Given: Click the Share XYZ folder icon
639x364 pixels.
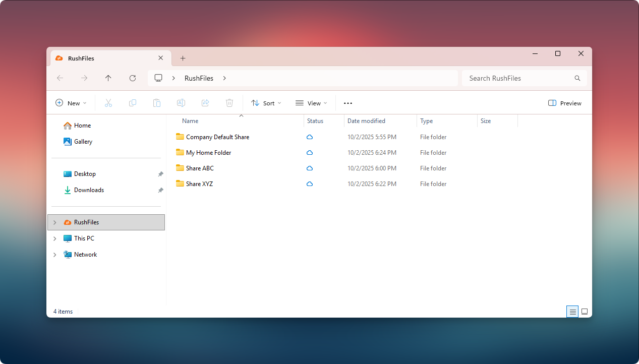Looking at the screenshot, I should [x=180, y=184].
